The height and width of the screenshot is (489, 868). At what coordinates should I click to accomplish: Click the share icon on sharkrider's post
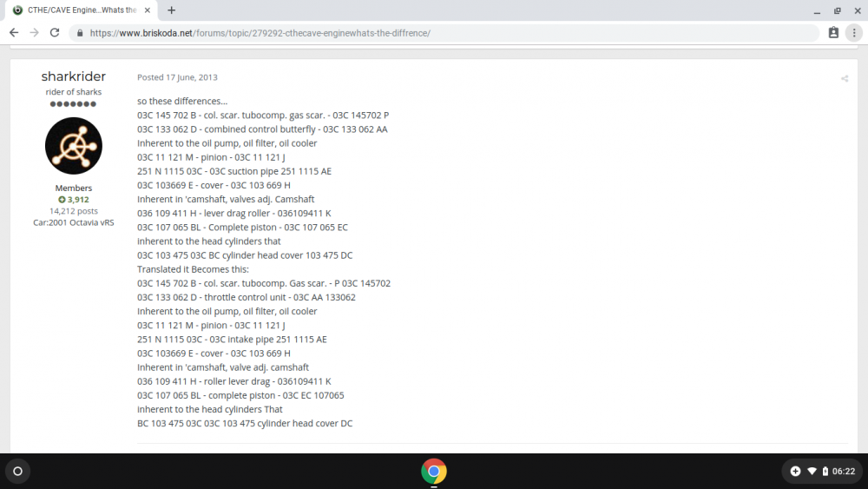(x=845, y=79)
